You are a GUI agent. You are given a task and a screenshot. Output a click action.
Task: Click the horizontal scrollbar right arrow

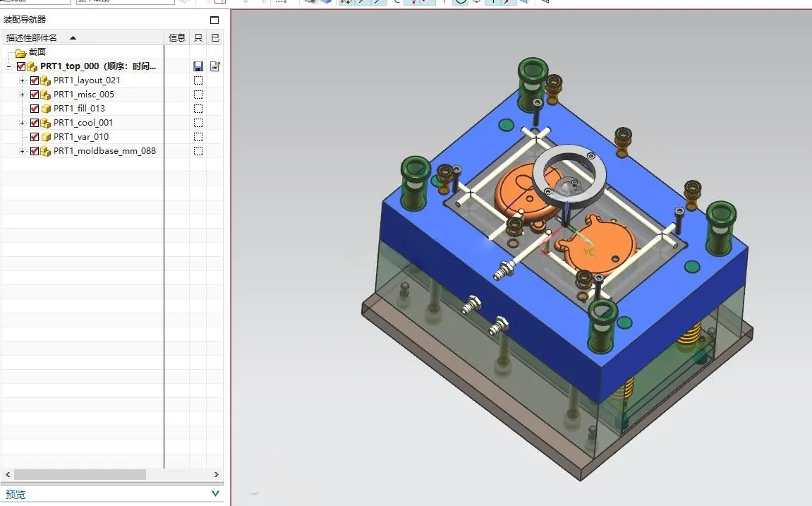point(217,474)
